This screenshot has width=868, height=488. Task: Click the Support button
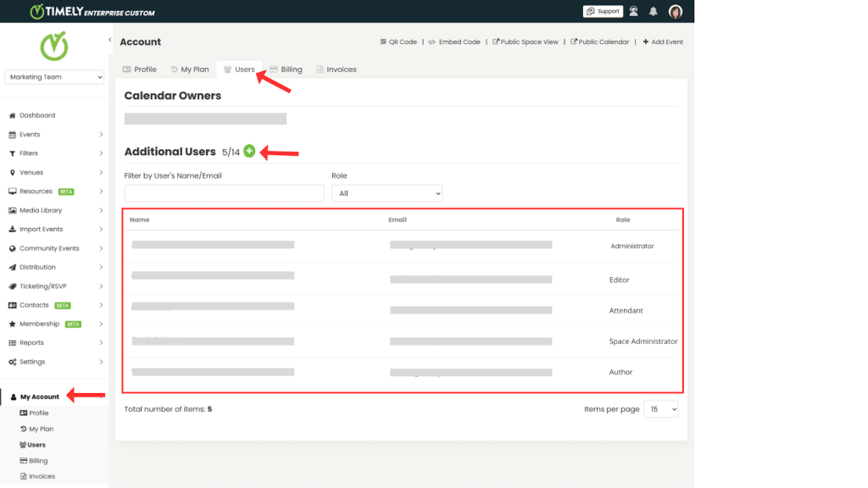[603, 11]
